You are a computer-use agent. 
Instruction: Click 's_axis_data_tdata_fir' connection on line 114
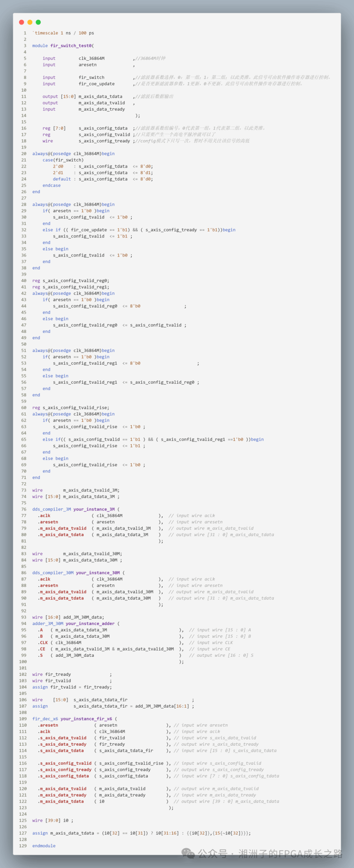tap(126, 751)
